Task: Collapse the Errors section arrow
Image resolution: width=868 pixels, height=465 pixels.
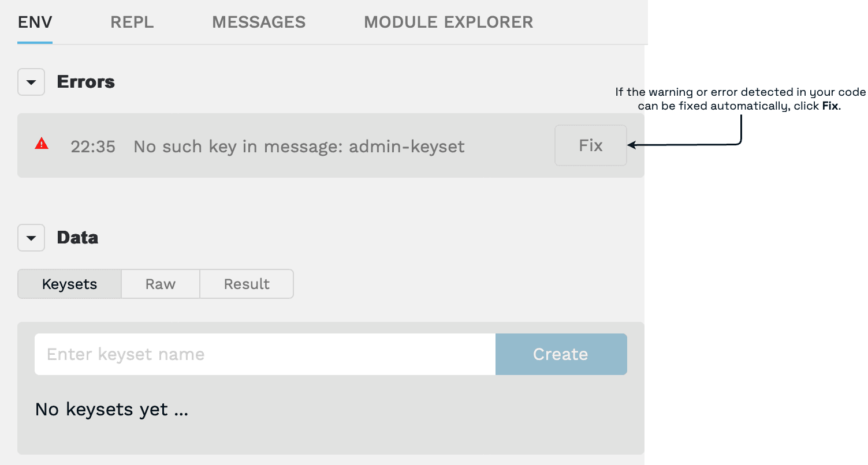Action: coord(31,82)
